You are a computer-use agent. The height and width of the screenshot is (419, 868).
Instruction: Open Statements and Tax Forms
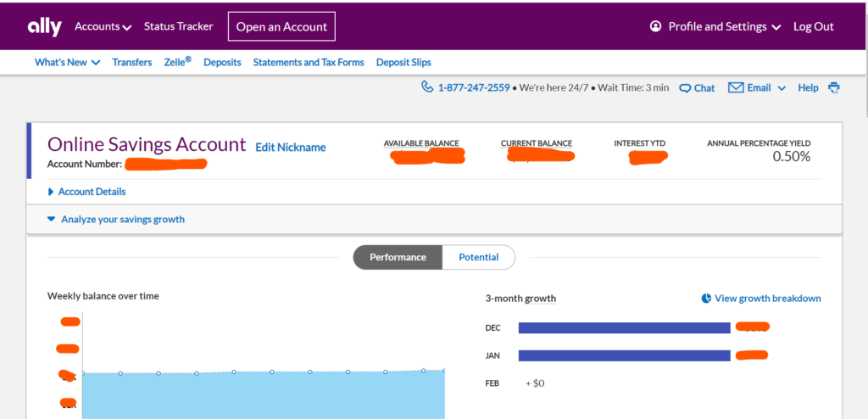(309, 63)
